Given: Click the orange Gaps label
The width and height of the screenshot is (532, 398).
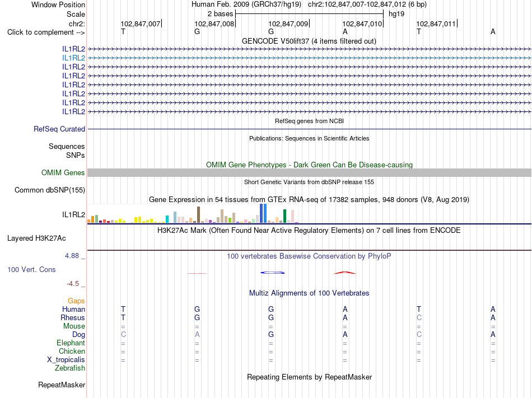Looking at the screenshot, I should click(76, 301).
